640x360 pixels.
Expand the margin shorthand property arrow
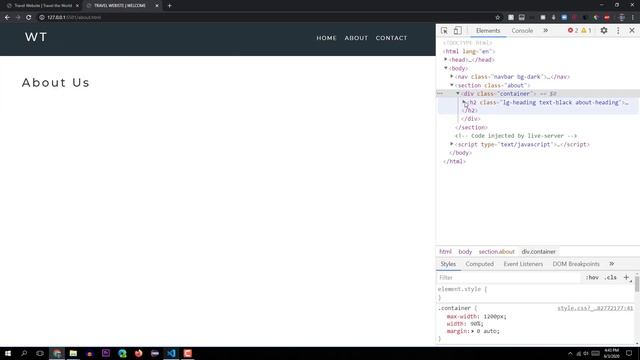click(473, 331)
